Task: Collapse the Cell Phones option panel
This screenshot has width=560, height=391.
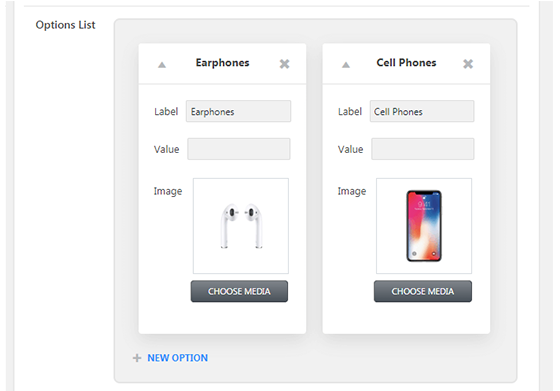Action: 346,65
